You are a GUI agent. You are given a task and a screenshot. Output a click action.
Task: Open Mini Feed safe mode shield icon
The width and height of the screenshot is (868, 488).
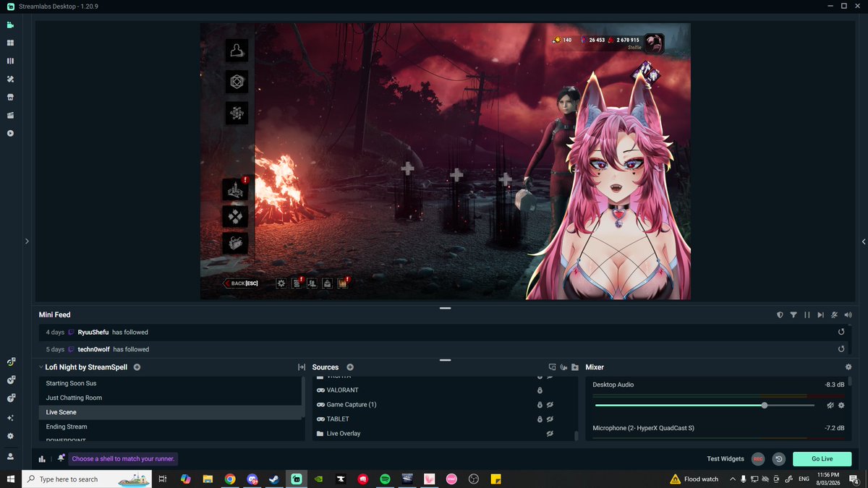click(x=780, y=315)
